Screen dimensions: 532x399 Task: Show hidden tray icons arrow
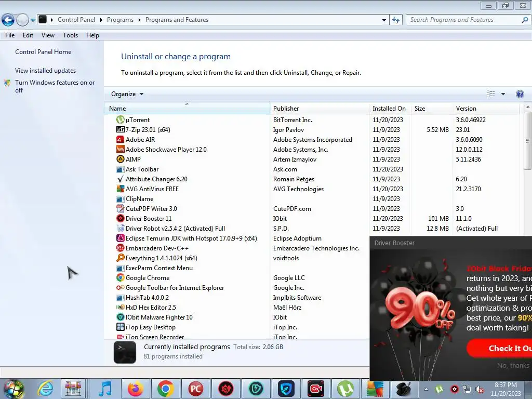[x=426, y=389]
